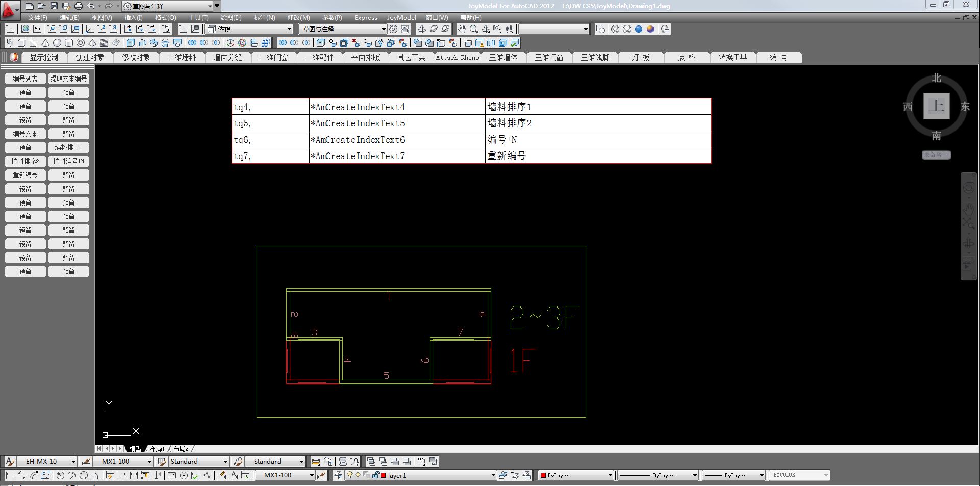
Task: Click the Save icon in quick access toolbar
Action: point(54,6)
